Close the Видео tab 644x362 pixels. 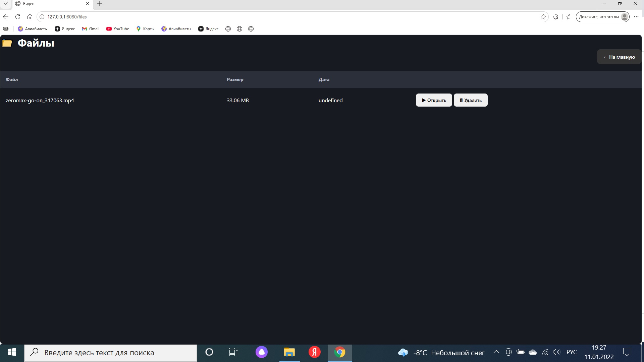(x=88, y=4)
